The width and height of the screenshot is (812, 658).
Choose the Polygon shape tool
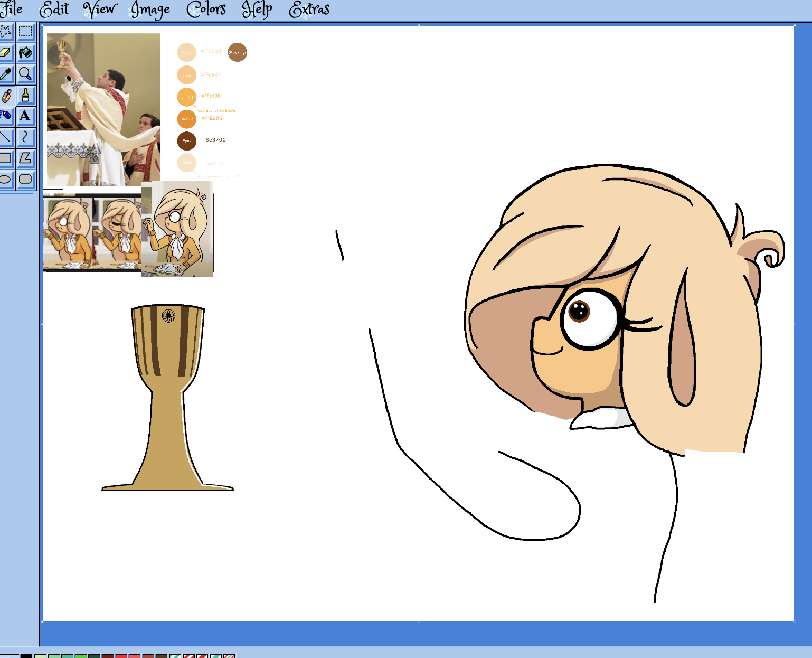tap(25, 158)
